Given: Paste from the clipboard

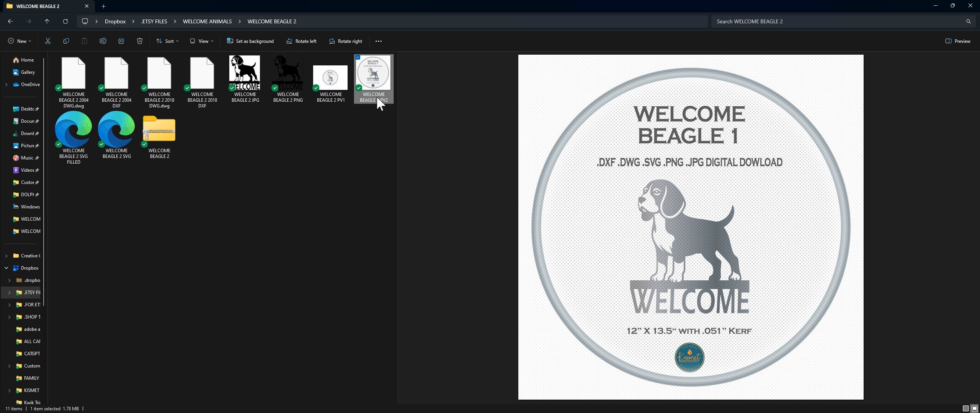Looking at the screenshot, I should 84,41.
